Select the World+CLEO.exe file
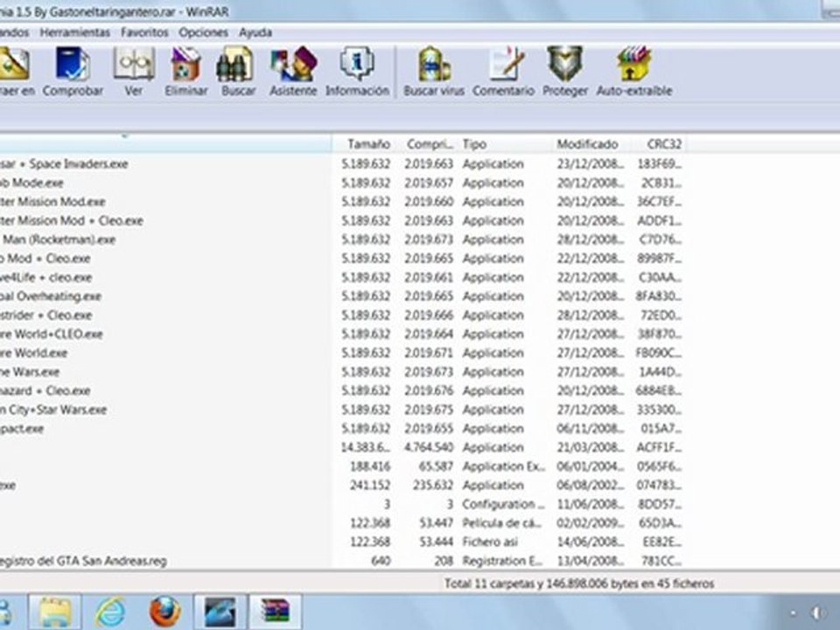Screen dimensions: 840x630 coord(52,334)
